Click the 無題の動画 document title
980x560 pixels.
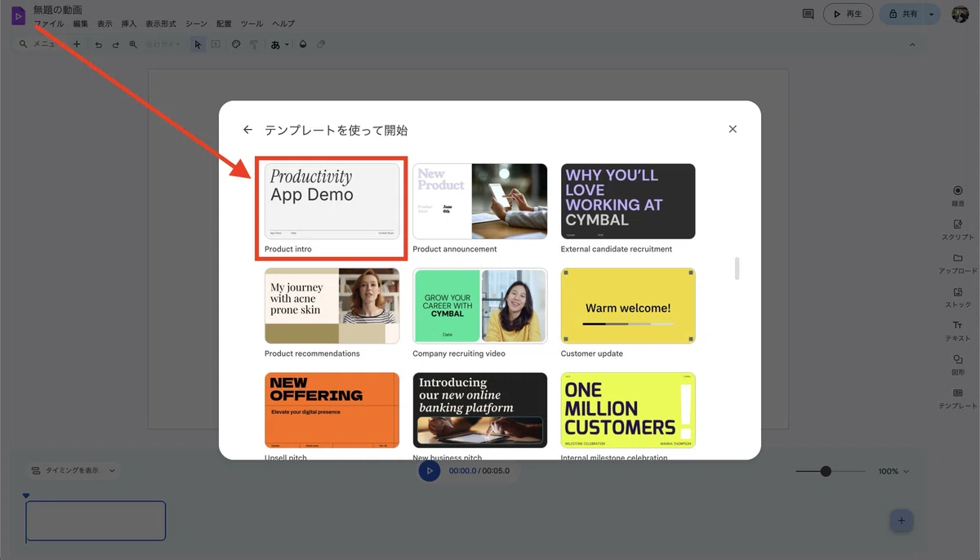(x=58, y=10)
